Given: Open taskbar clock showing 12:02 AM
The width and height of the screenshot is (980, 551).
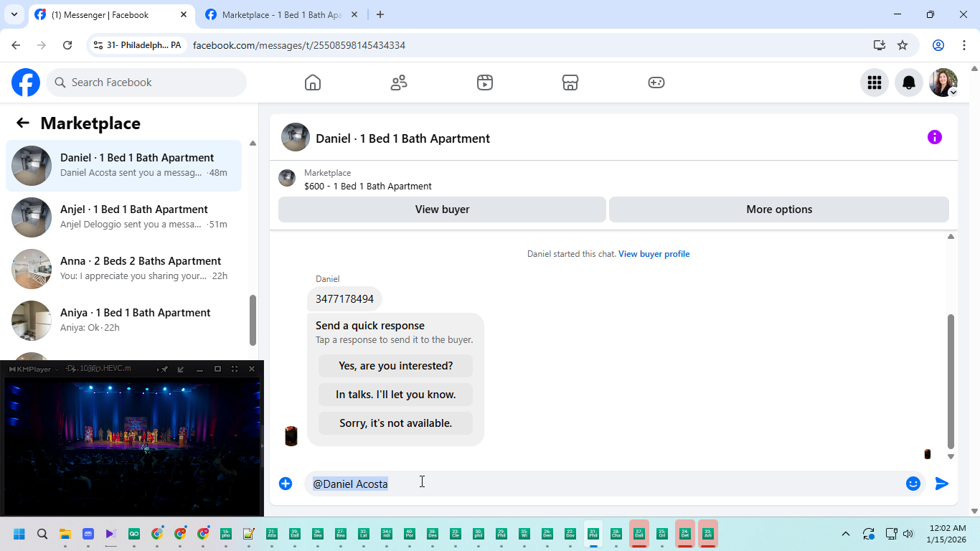Looking at the screenshot, I should [946, 534].
